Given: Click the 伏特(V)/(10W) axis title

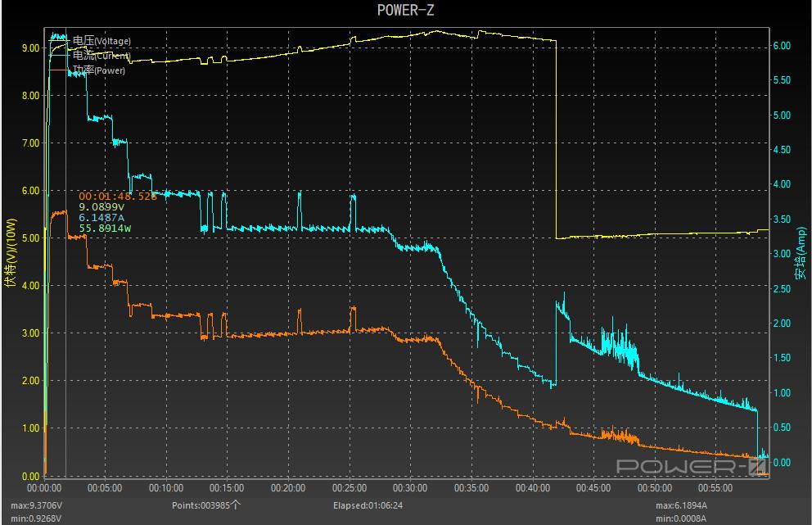Looking at the screenshot, I should [11, 252].
